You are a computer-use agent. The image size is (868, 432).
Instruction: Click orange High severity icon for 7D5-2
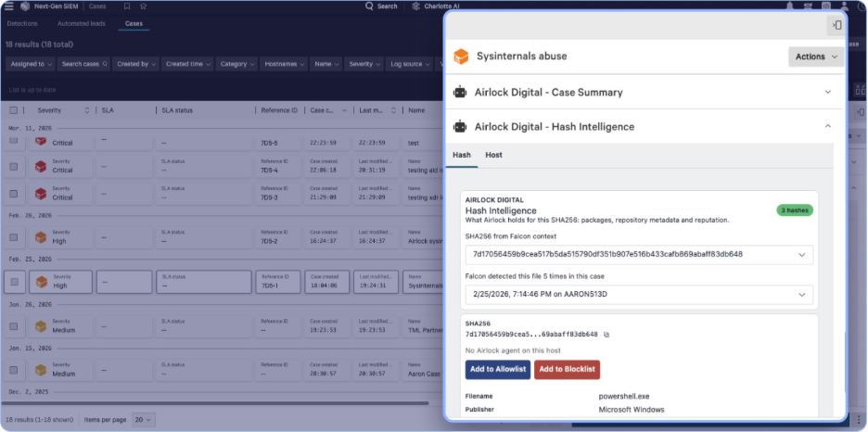pos(41,237)
